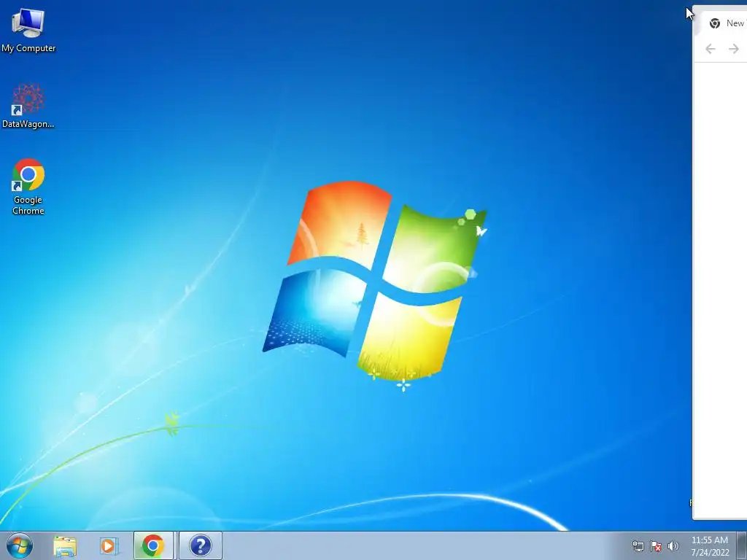
Task: Click the Show desktop button on the taskbar
Action: (x=742, y=545)
